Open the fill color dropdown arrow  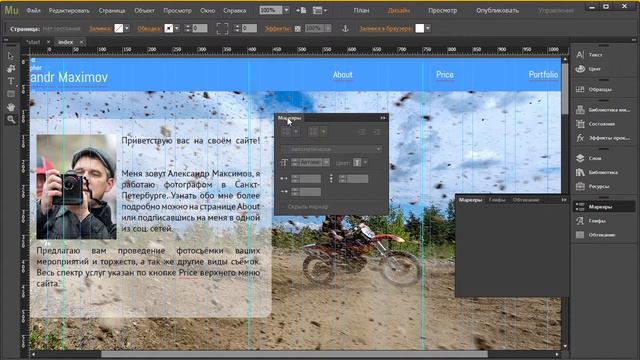click(x=127, y=28)
